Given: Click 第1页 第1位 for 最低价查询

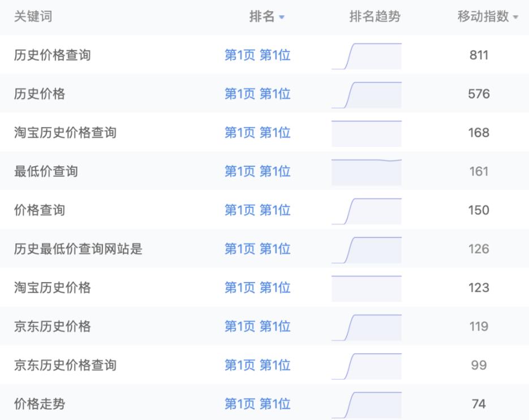Looking at the screenshot, I should tap(257, 171).
